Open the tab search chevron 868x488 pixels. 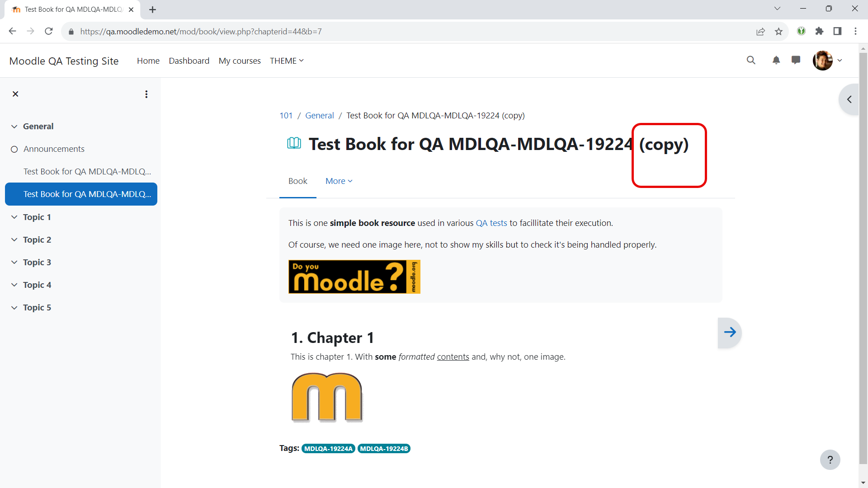point(777,9)
